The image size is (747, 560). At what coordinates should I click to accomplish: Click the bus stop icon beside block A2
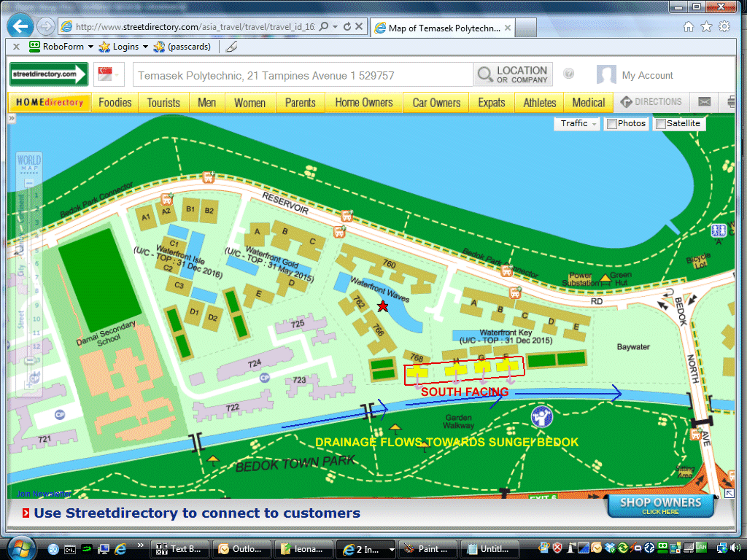[x=167, y=198]
